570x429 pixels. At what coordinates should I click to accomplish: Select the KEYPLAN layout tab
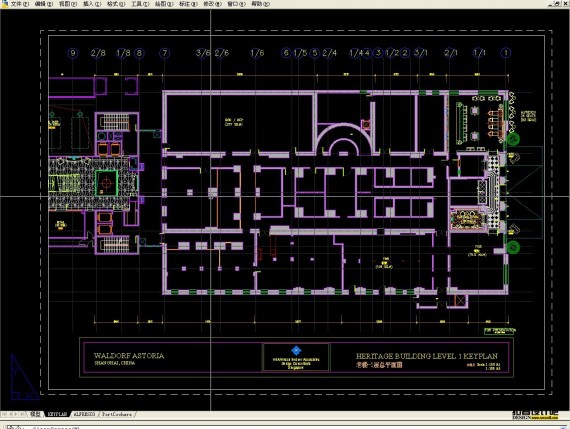tap(57, 414)
